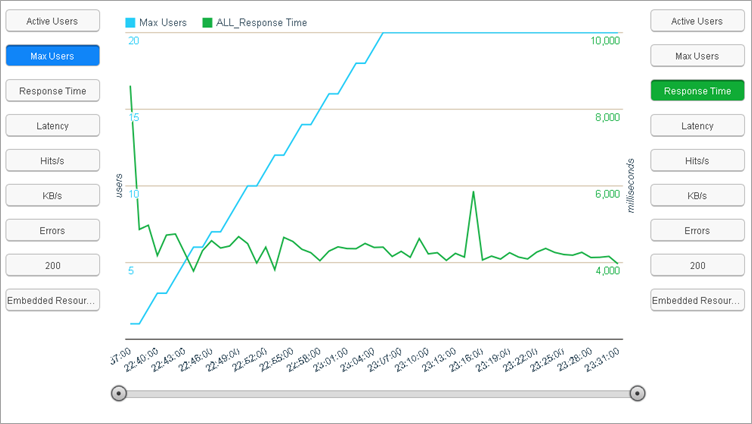752x424 pixels.
Task: Toggle Errors in right panel
Action: click(x=697, y=230)
